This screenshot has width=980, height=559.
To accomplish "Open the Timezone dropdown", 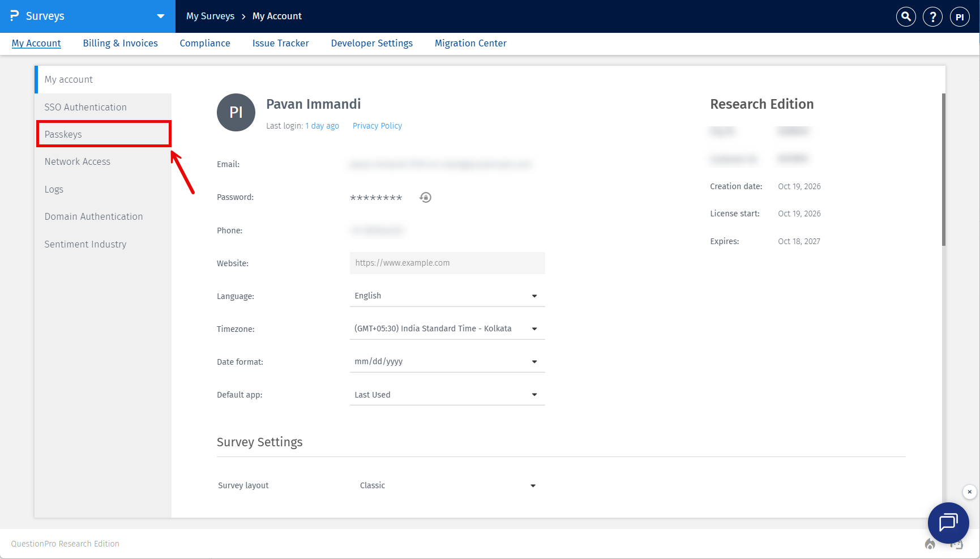I will (447, 328).
